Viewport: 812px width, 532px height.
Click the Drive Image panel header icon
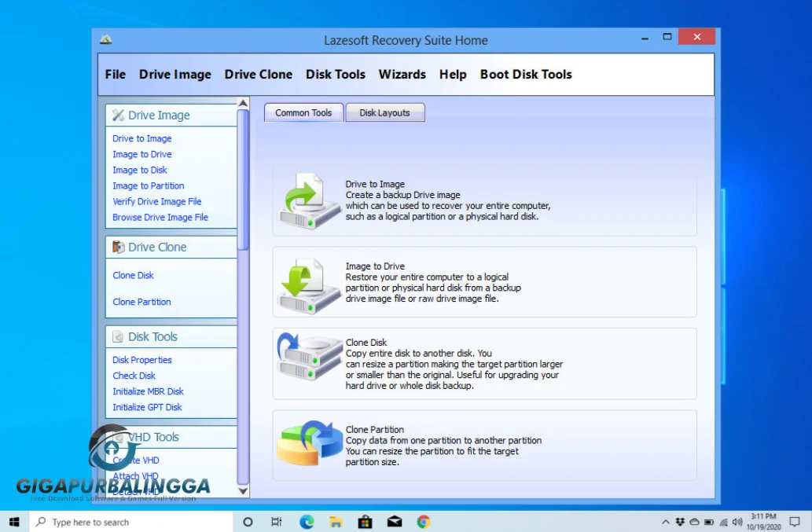point(119,115)
